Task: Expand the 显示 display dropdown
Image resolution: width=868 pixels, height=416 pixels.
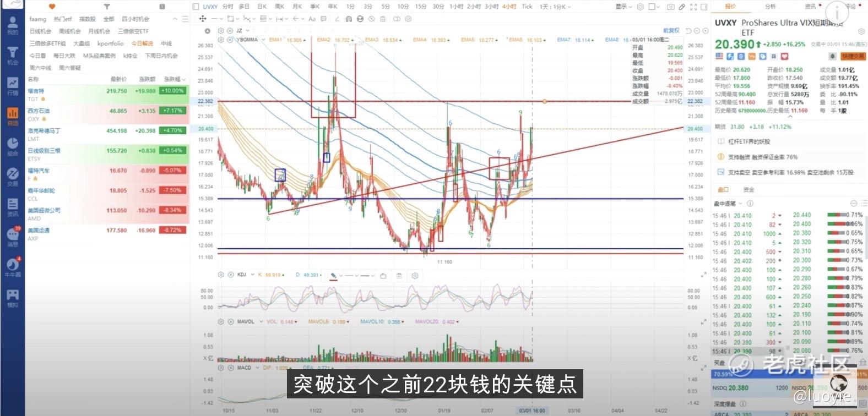Action: click(x=623, y=7)
